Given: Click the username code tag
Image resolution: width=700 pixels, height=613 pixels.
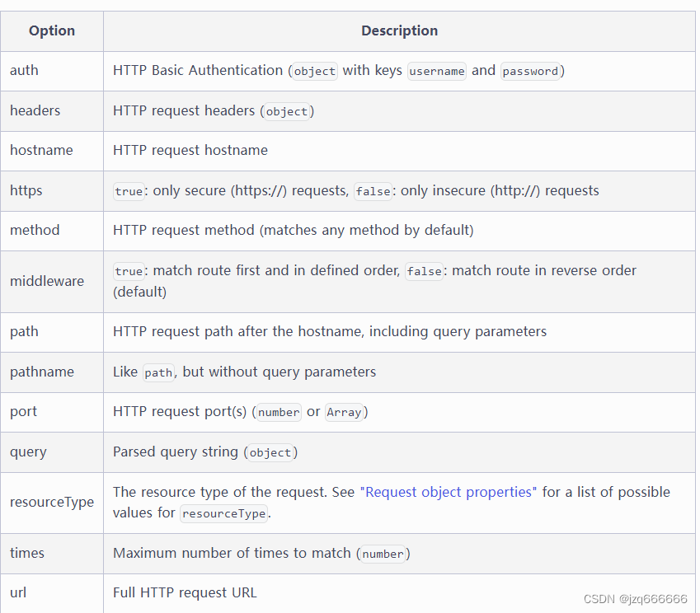Looking at the screenshot, I should point(437,72).
